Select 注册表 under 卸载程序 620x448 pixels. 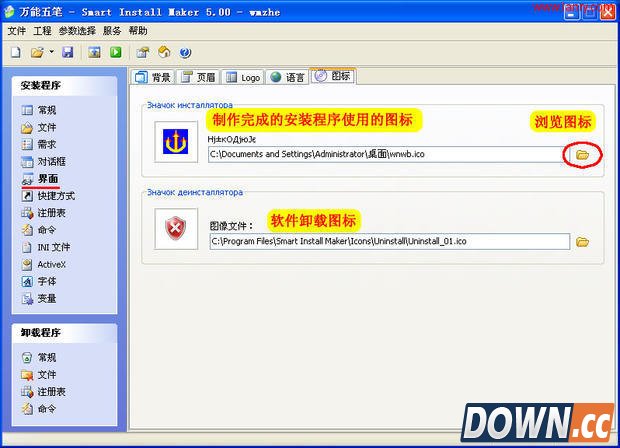43,391
